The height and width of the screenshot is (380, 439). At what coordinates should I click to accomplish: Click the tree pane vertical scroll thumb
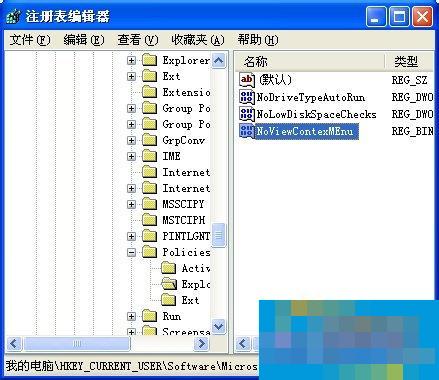click(x=219, y=235)
